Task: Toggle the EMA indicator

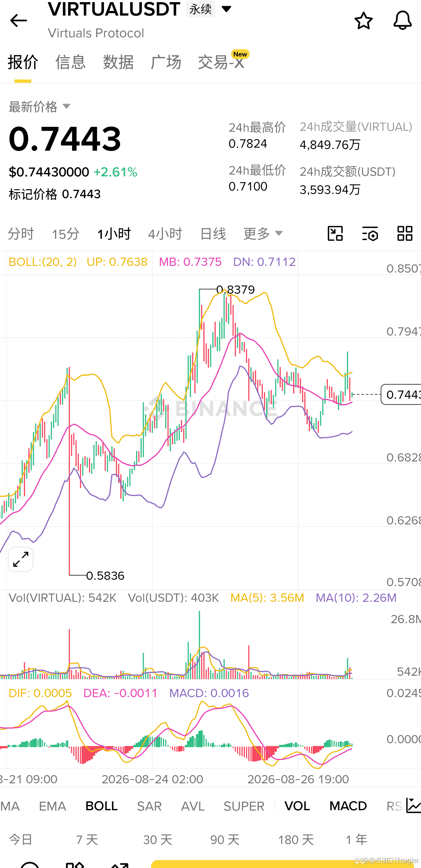Action: (53, 806)
